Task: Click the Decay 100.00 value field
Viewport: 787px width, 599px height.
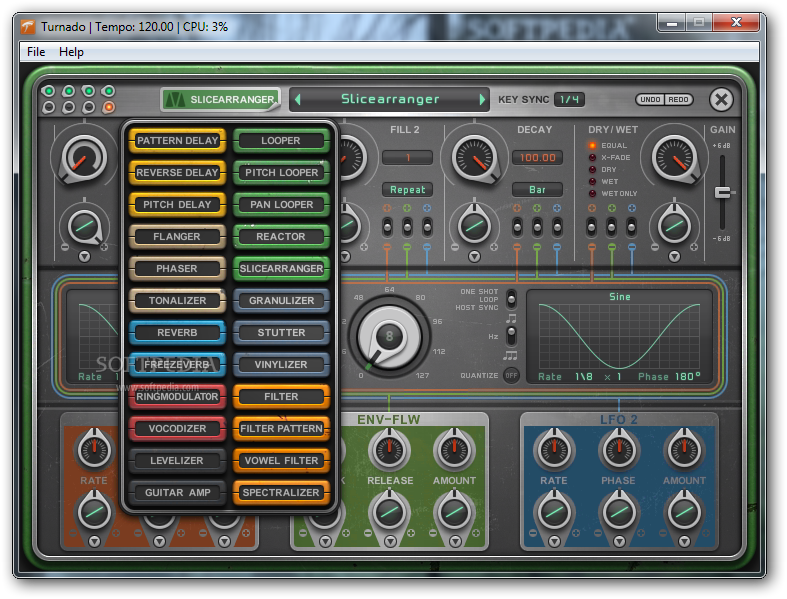Action: [537, 158]
